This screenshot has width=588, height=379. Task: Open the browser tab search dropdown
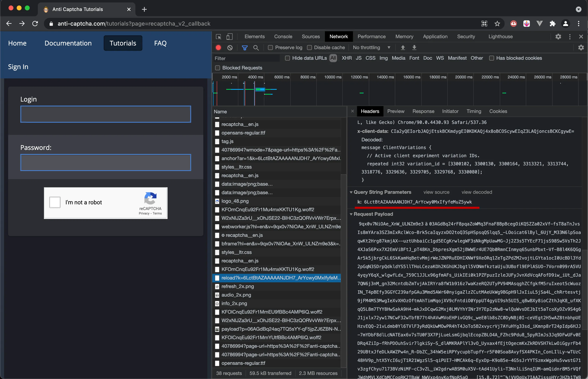tap(579, 9)
